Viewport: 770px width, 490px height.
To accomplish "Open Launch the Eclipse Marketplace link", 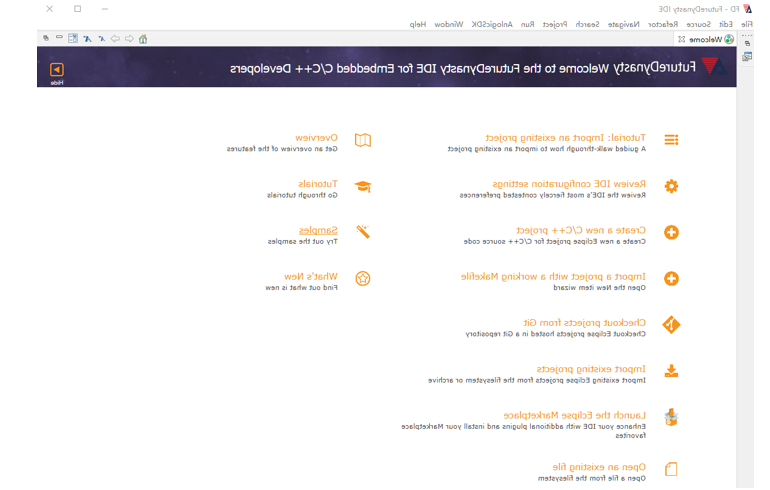I will click(x=575, y=415).
